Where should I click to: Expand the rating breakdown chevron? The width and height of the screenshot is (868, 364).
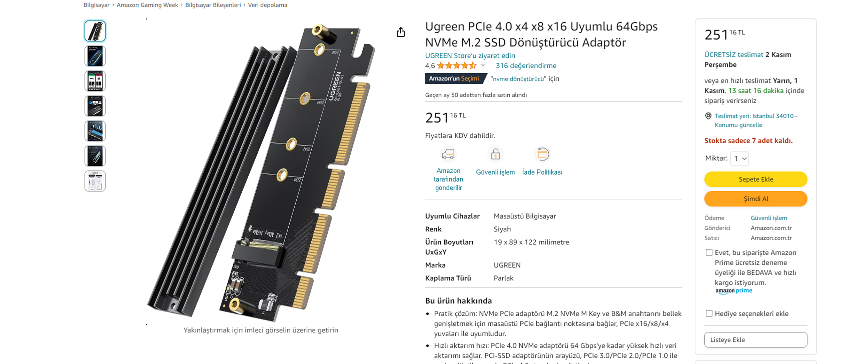click(x=483, y=65)
